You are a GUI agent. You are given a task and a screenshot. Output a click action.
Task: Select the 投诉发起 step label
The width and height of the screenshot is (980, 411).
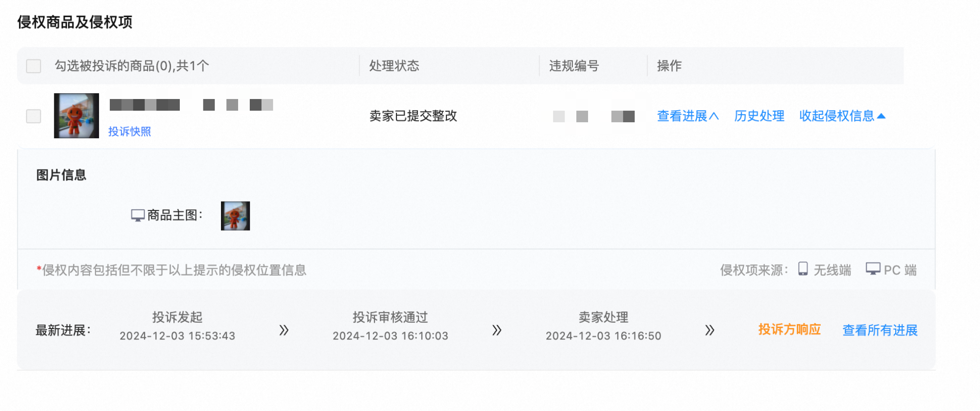[177, 317]
